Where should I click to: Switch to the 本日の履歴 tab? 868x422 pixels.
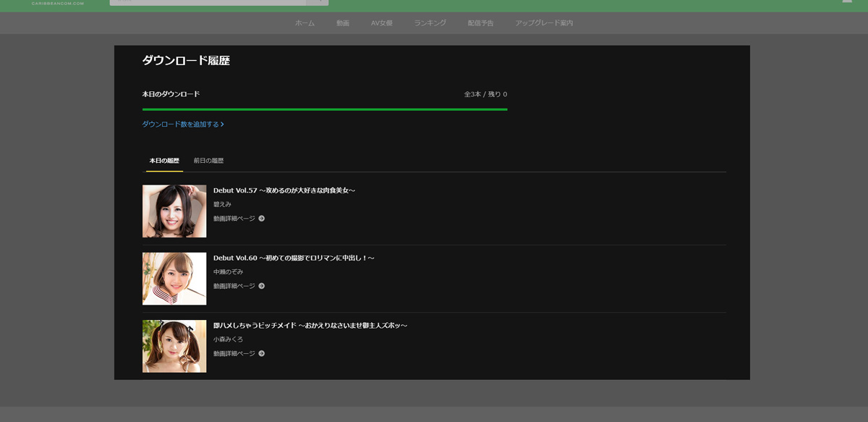coord(164,161)
